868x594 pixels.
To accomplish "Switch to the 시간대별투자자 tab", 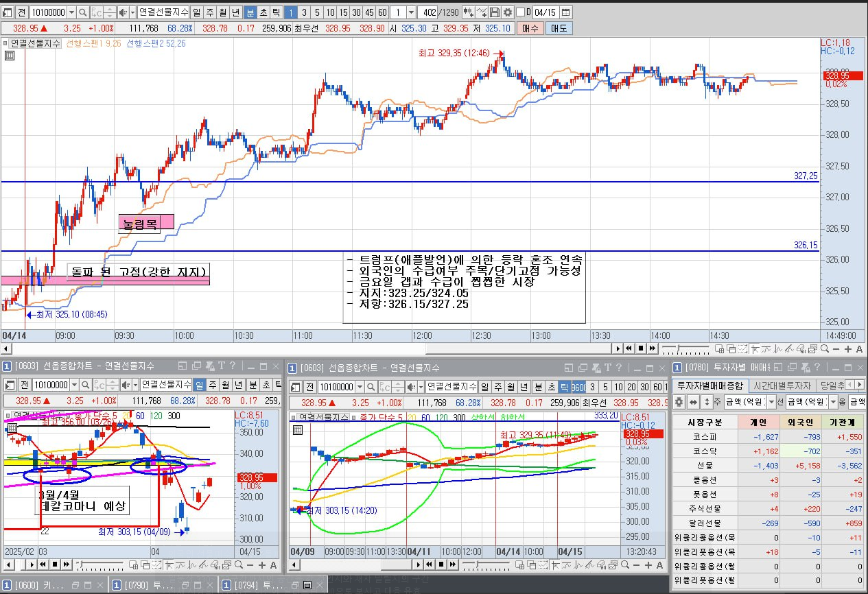I will [782, 385].
